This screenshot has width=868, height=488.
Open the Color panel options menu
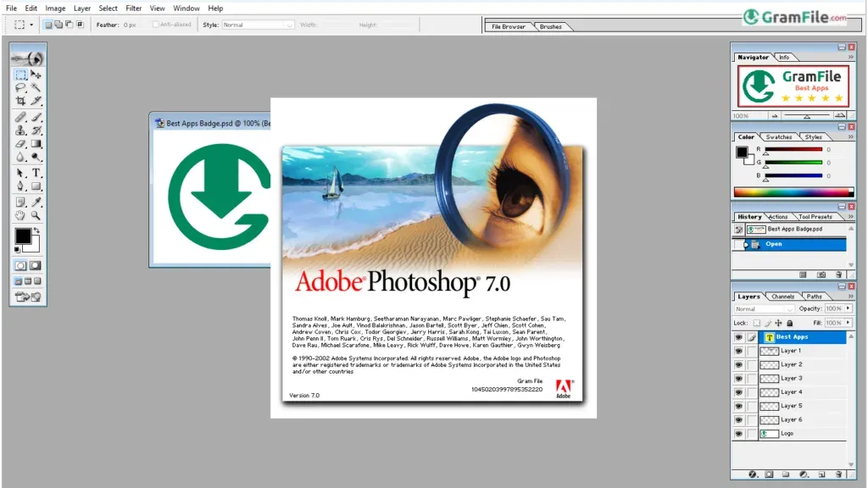[850, 136]
